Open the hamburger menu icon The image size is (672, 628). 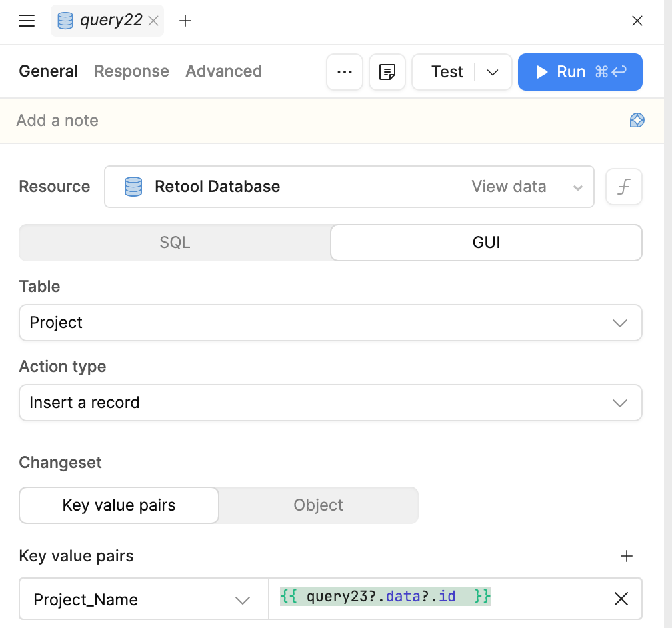pos(27,21)
